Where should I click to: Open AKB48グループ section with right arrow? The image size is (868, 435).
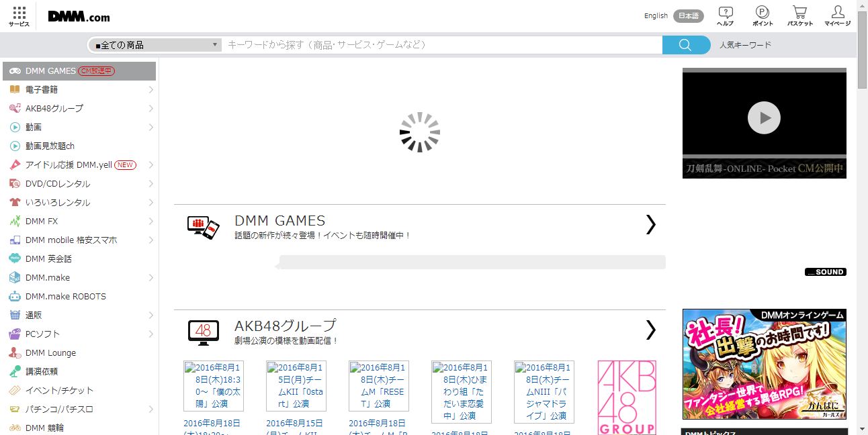[x=650, y=330]
